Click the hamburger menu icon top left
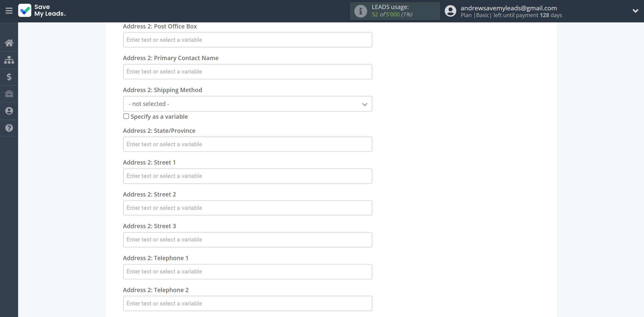This screenshot has width=644, height=317. [9, 11]
